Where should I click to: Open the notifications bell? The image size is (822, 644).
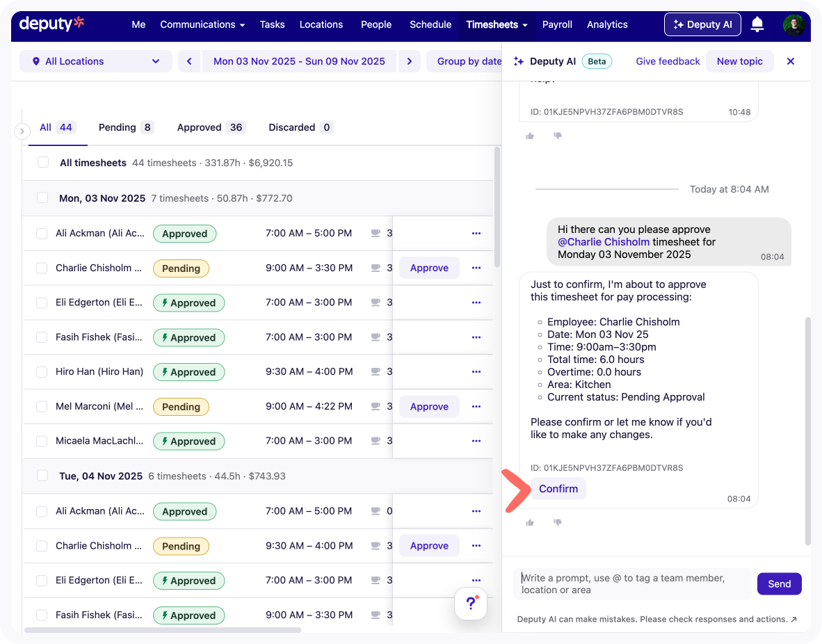(x=757, y=25)
